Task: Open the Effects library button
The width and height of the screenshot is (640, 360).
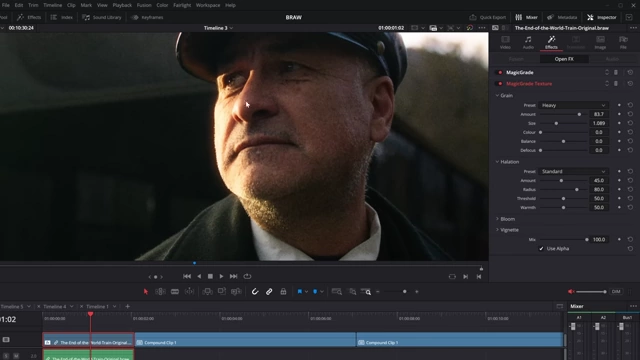Action: (29, 17)
